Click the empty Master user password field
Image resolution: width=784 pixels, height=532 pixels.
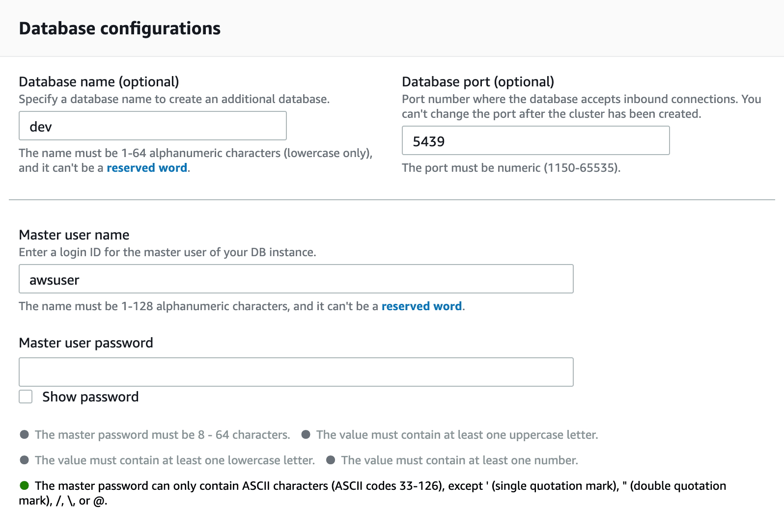click(x=296, y=372)
